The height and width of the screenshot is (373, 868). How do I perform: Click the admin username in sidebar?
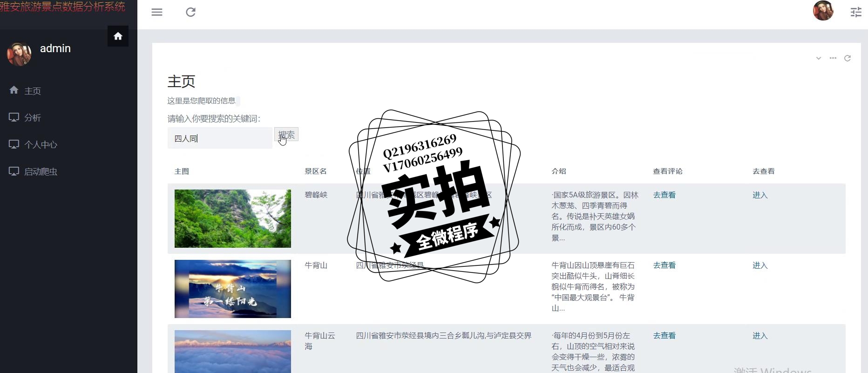click(x=55, y=48)
